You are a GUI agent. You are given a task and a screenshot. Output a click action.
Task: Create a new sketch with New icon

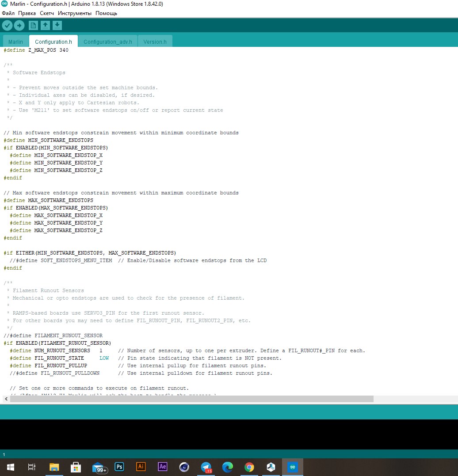click(34, 26)
